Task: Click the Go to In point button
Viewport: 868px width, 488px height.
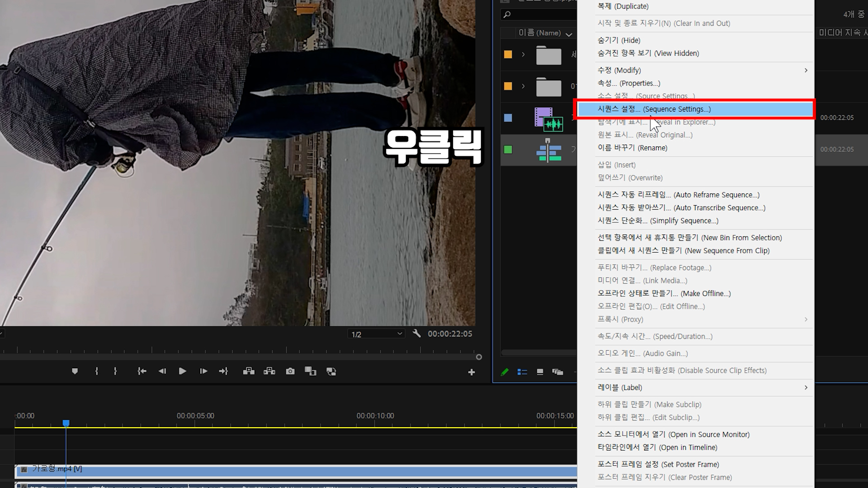Action: pos(142,371)
